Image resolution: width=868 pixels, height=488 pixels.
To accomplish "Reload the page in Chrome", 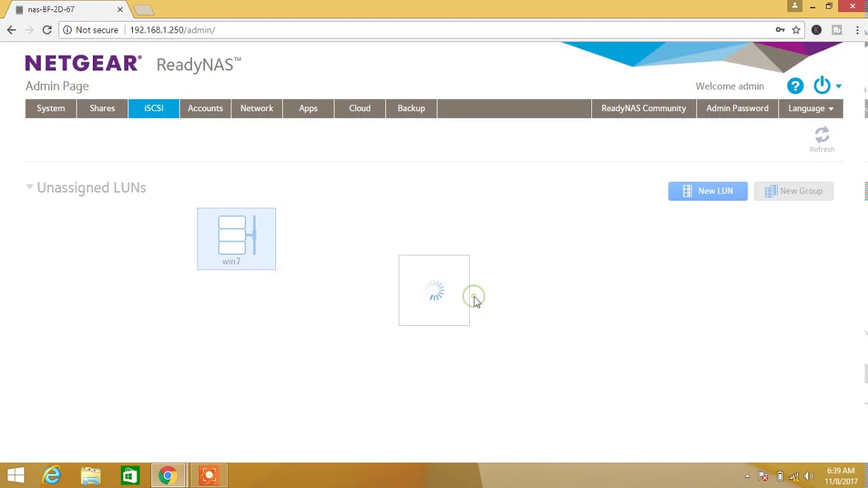I will tap(47, 30).
